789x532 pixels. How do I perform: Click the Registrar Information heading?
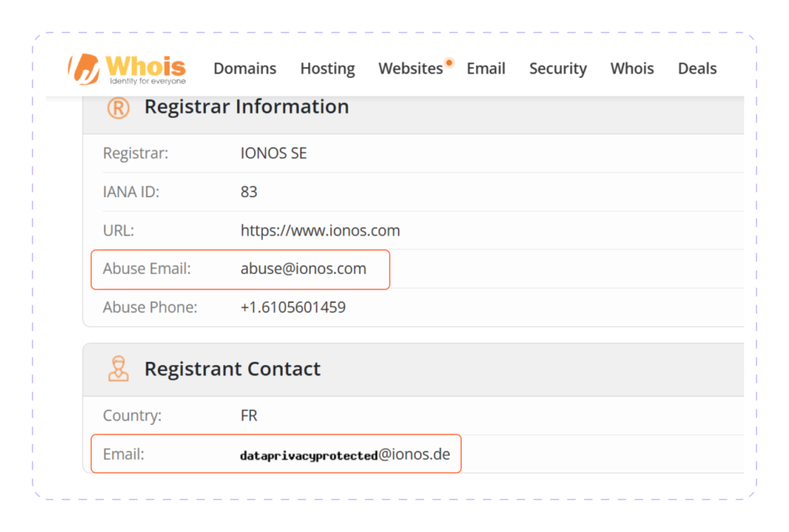(247, 106)
